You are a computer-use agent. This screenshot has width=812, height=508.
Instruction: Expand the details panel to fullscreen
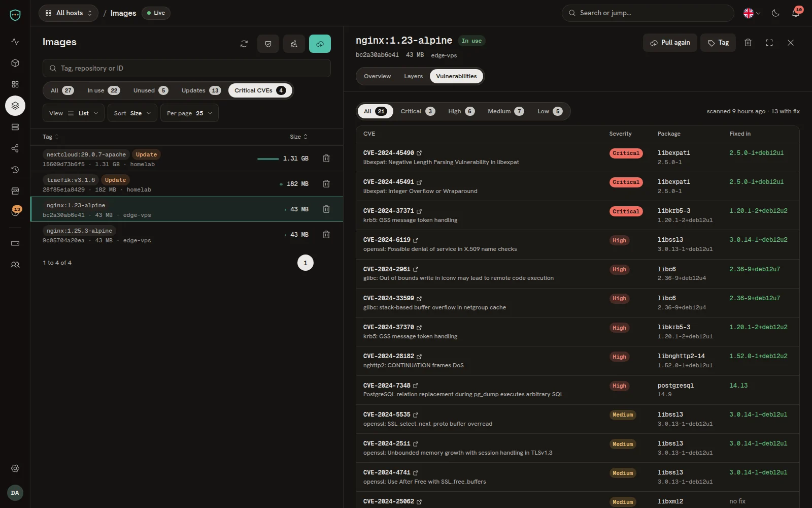click(x=769, y=43)
